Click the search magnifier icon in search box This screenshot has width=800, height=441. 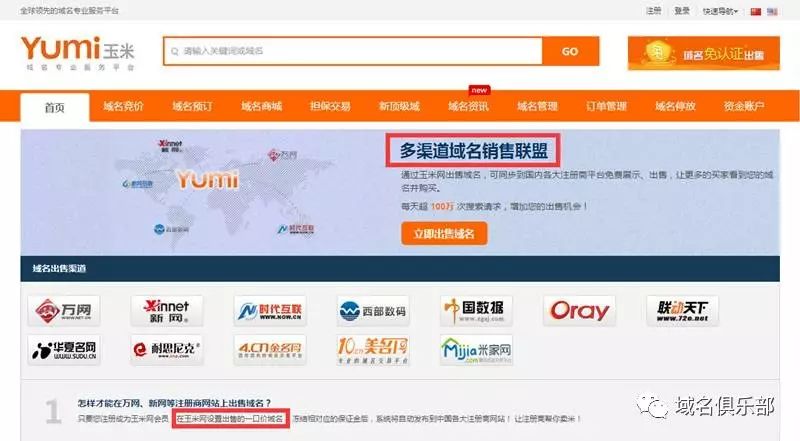[x=174, y=52]
